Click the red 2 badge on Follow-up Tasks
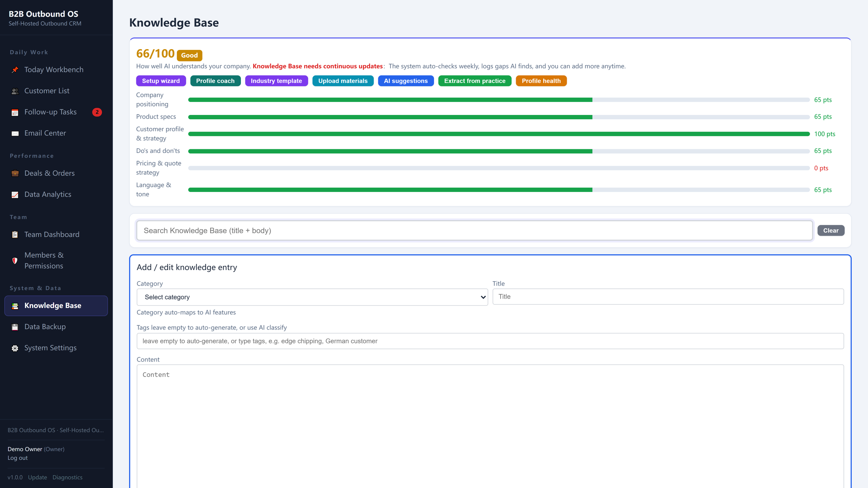 click(97, 112)
